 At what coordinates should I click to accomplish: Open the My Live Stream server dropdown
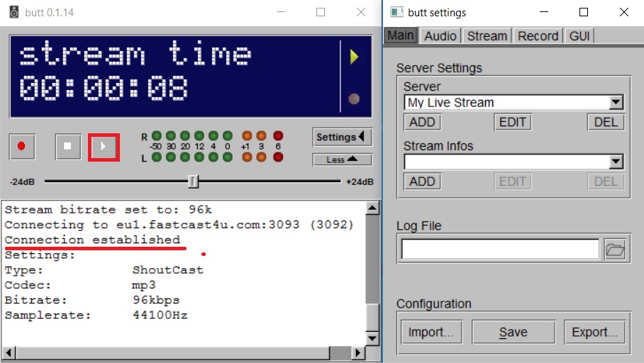616,102
